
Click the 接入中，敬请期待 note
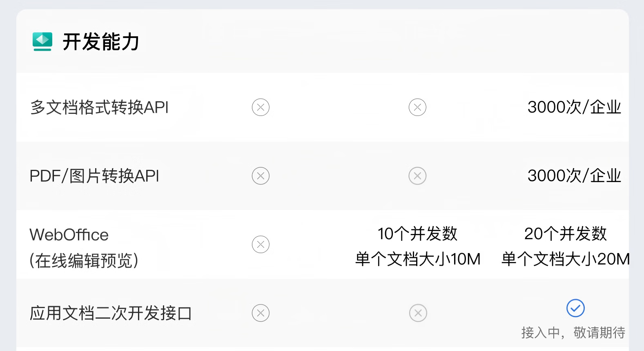point(573,333)
